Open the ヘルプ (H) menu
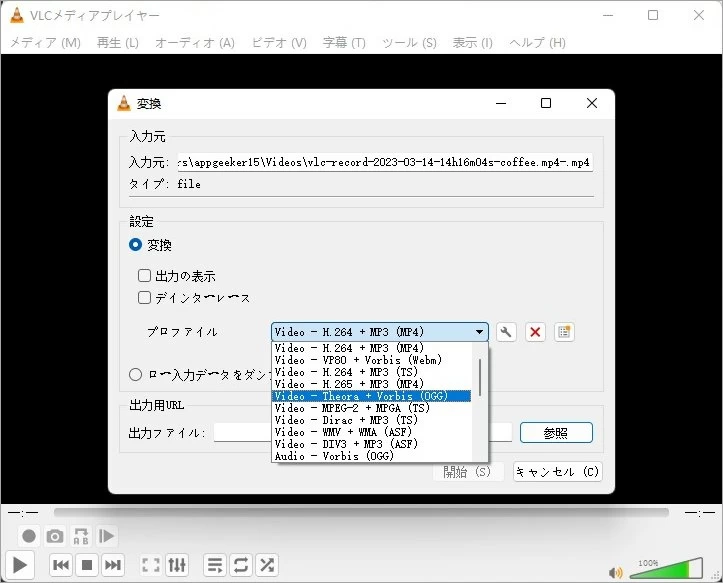The width and height of the screenshot is (723, 583). tap(537, 43)
